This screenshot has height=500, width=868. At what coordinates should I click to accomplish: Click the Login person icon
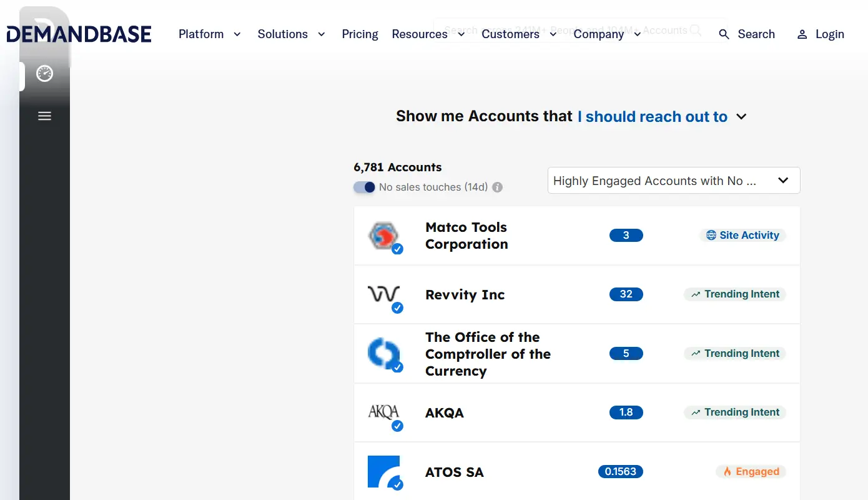(802, 34)
